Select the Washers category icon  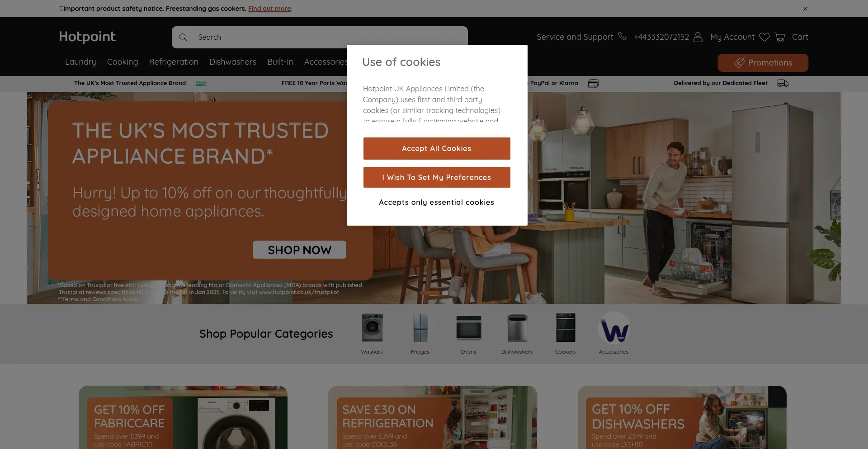pos(372,328)
